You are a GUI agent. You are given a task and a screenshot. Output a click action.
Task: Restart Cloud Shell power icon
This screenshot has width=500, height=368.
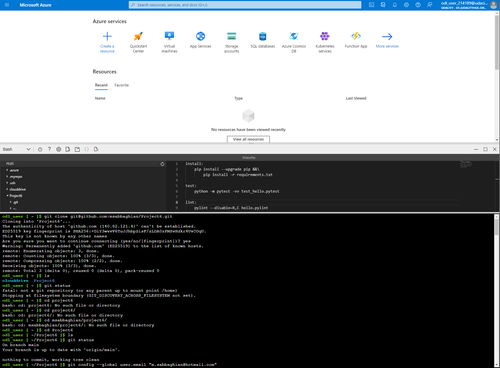pyautogui.click(x=40, y=149)
